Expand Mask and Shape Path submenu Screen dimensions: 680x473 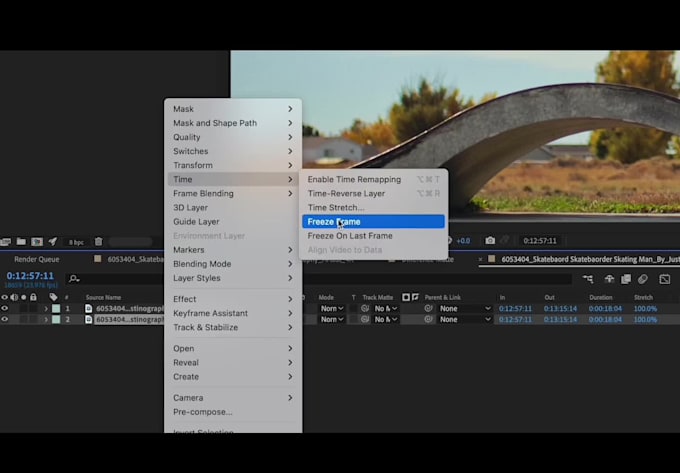(233, 123)
